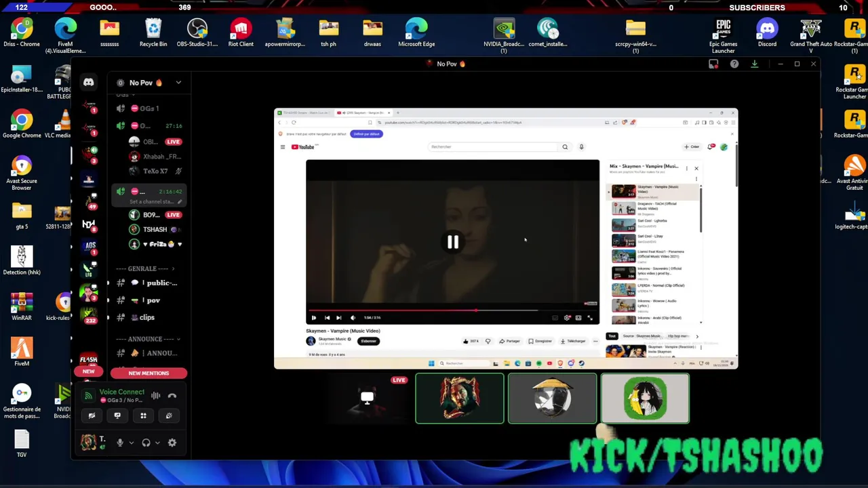Open the Detection (hhk) desktop file
868x488 pixels.
22,260
